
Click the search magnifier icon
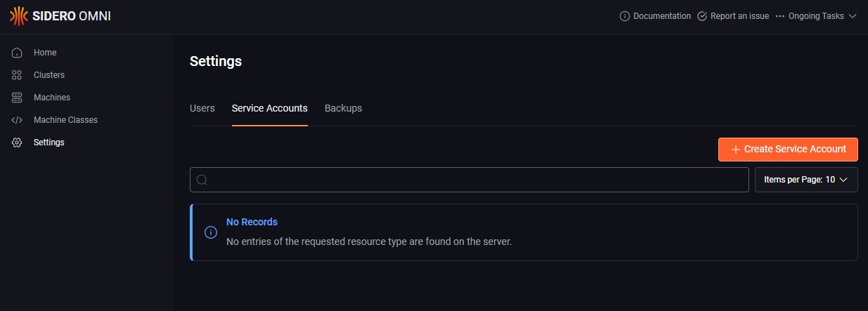click(x=202, y=180)
